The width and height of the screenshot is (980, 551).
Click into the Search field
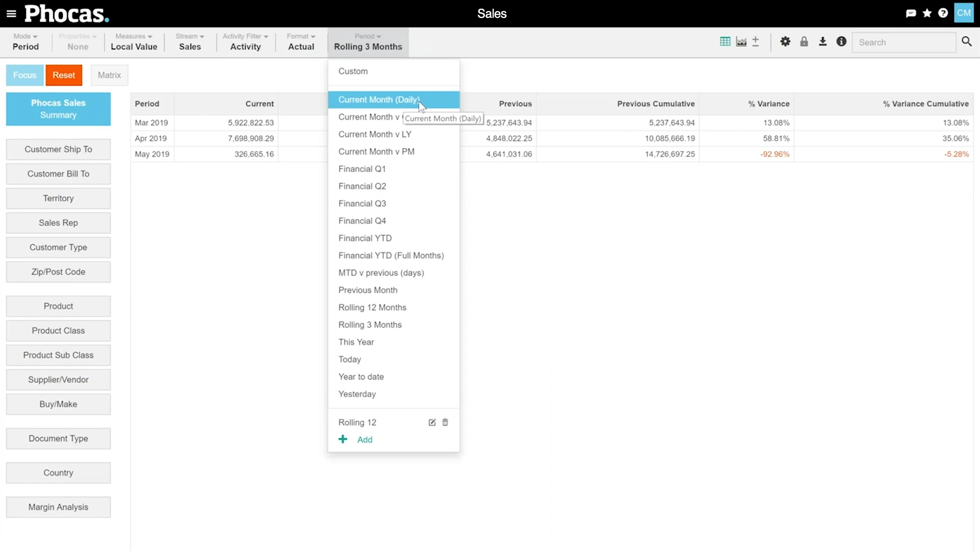coord(903,42)
